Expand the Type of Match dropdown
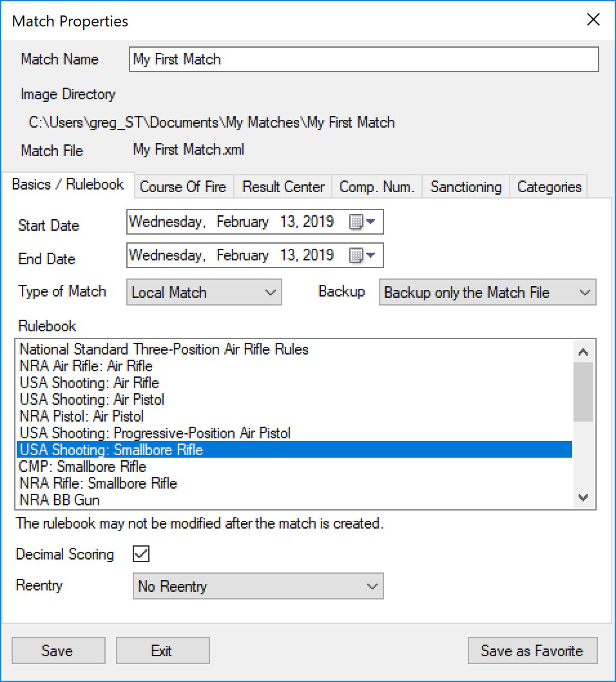This screenshot has height=682, width=616. (204, 293)
